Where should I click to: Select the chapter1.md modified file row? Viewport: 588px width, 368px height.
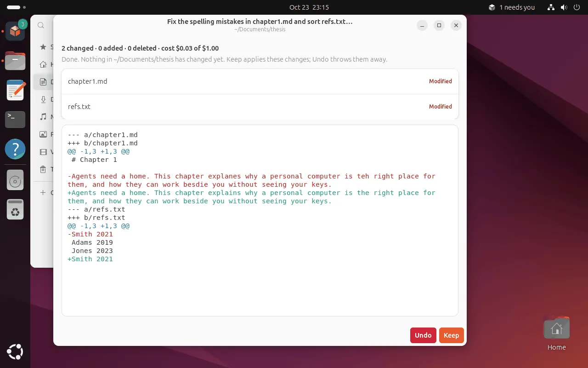tap(260, 81)
